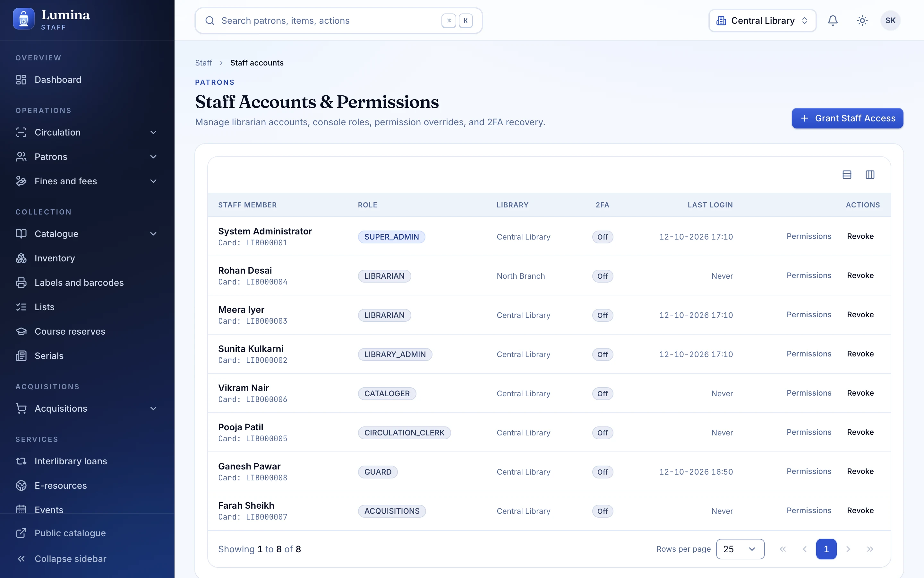Collapse the sidebar

(x=87, y=559)
